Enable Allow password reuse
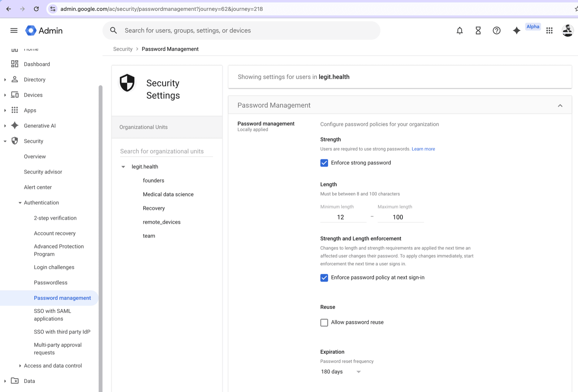The image size is (578, 392). point(324,322)
